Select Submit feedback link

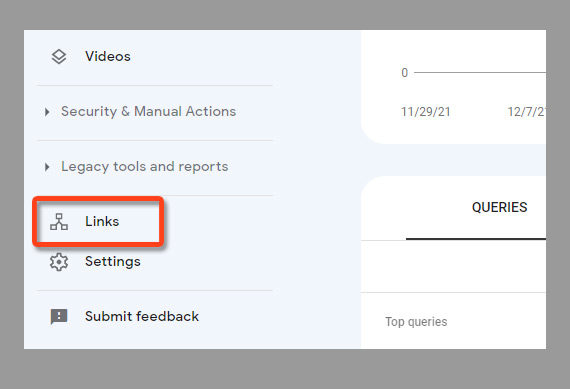142,316
